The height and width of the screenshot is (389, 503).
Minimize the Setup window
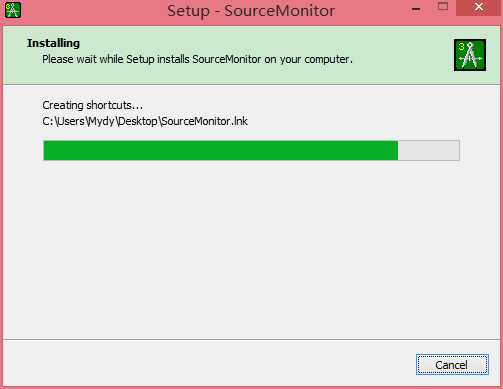point(416,9)
